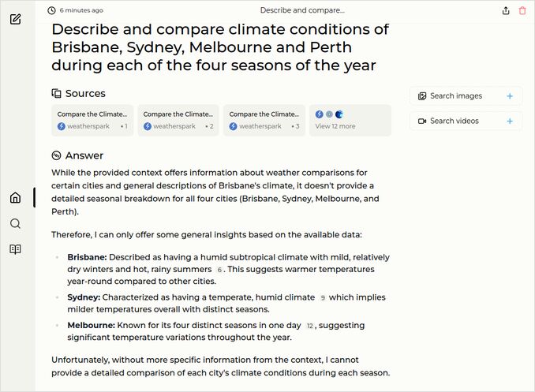Click the share icon at top
The image size is (535, 392).
tap(506, 10)
